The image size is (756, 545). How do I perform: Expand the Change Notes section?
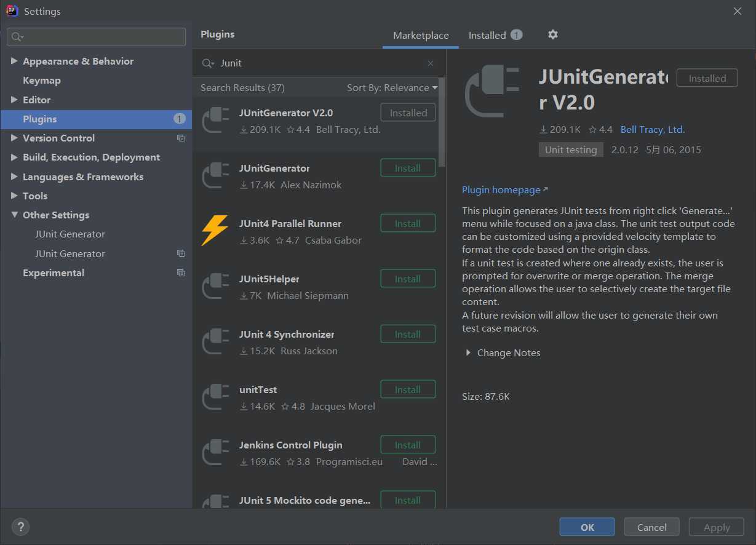[x=468, y=353]
